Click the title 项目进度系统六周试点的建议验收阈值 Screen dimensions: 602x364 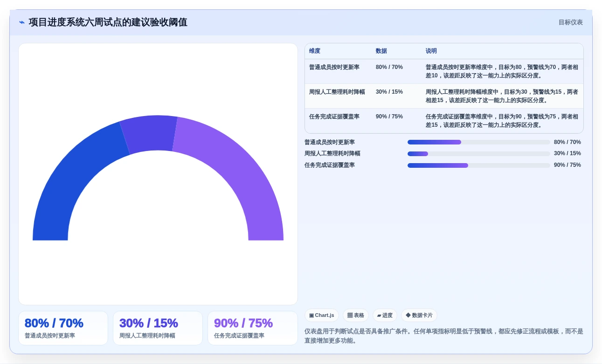coord(108,22)
